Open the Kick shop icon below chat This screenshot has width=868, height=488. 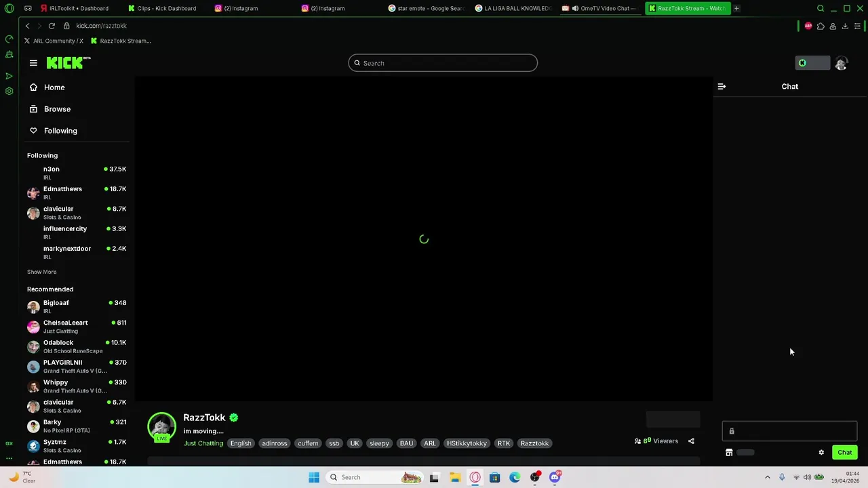click(729, 452)
